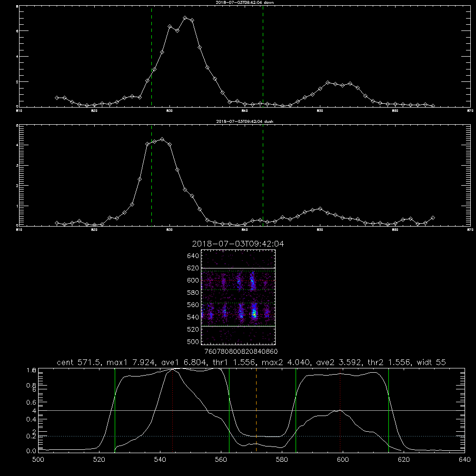This screenshot has height=476, width=476.
Task: Click dawn plot x-axis label 840
Action: [245, 111]
